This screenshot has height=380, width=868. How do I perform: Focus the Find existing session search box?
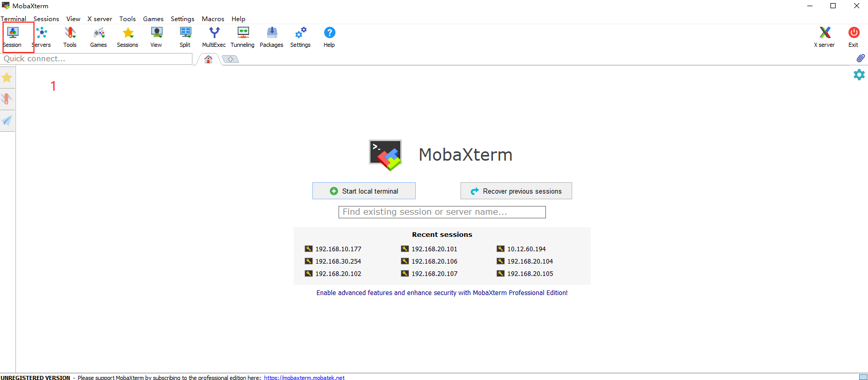pos(442,212)
